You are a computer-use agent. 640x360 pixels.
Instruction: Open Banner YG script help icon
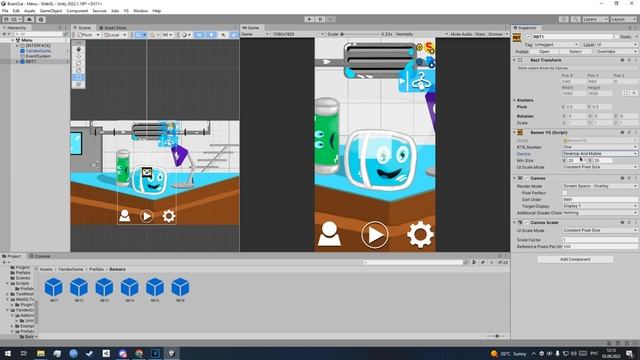pyautogui.click(x=622, y=132)
